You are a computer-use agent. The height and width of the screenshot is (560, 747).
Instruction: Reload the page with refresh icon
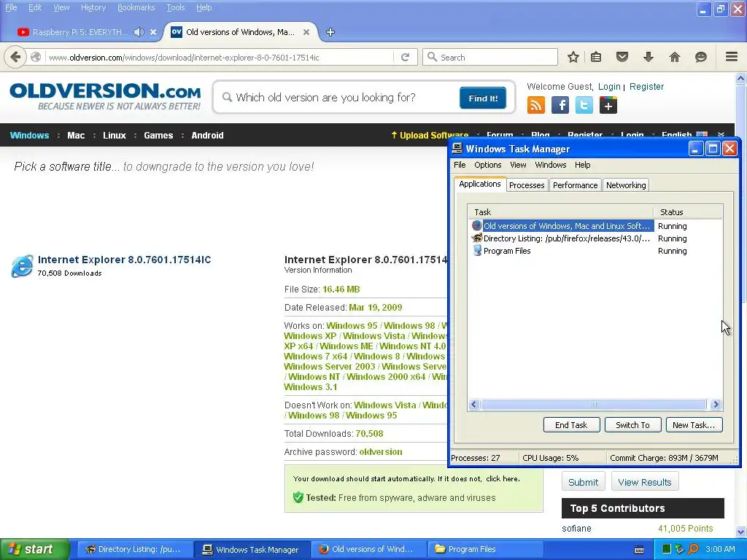coord(406,57)
